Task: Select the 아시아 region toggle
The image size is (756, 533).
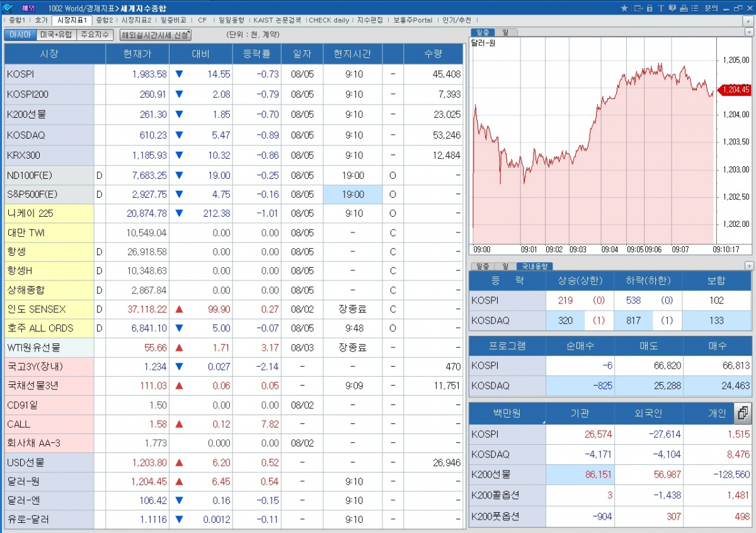Action: (20, 35)
